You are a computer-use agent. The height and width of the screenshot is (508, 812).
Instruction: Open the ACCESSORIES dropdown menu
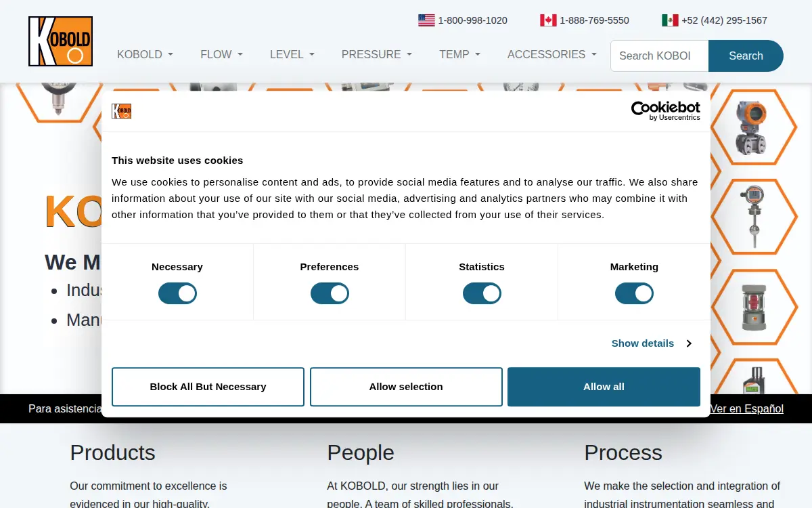552,54
